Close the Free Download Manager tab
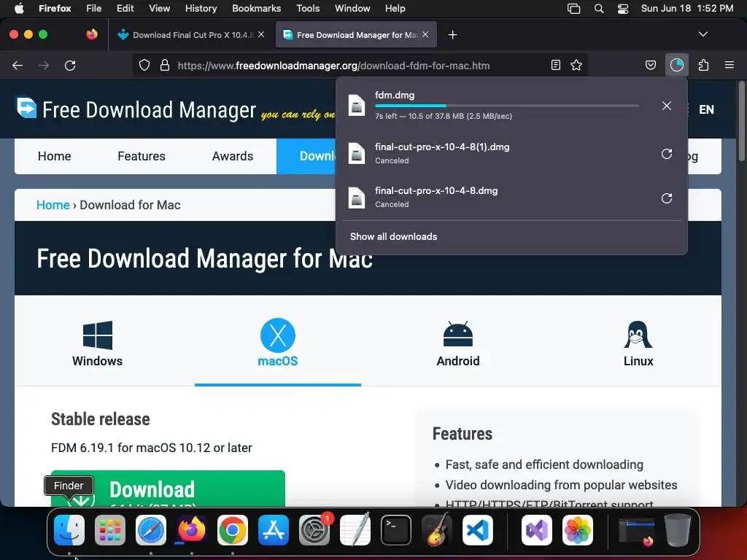The image size is (747, 560). [x=425, y=34]
